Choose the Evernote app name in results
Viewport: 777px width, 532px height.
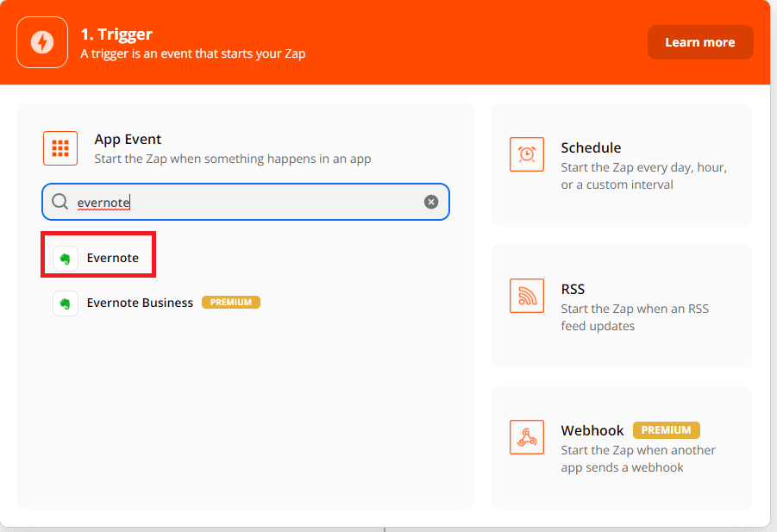tap(112, 258)
